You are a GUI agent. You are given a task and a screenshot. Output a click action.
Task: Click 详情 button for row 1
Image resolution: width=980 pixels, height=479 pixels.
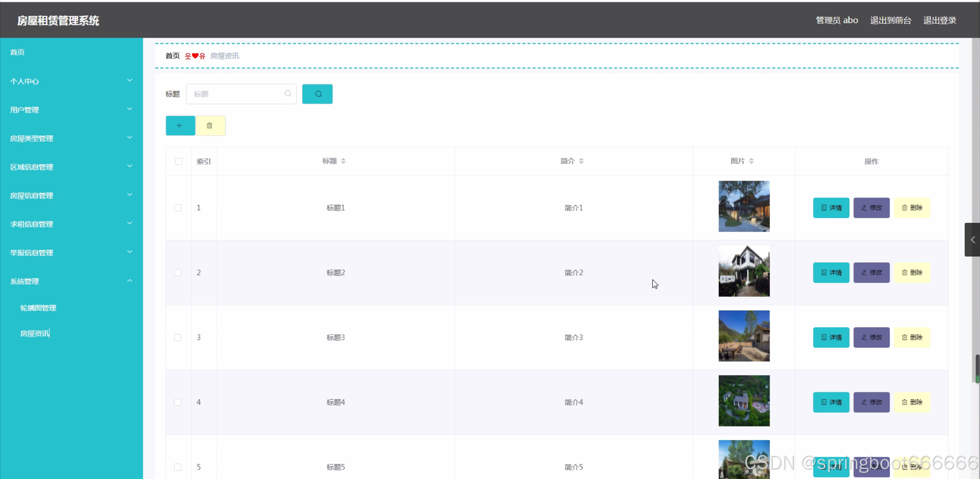point(831,208)
